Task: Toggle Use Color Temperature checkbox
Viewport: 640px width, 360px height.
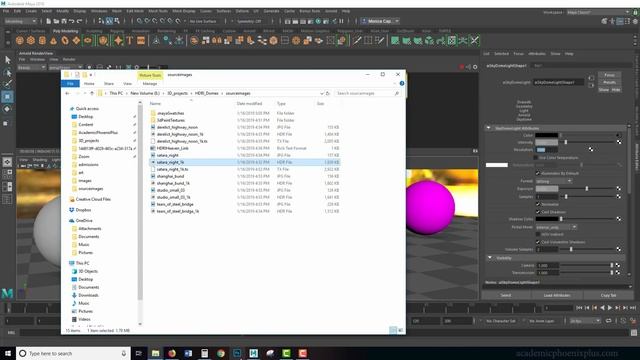Action: pyautogui.click(x=536, y=158)
